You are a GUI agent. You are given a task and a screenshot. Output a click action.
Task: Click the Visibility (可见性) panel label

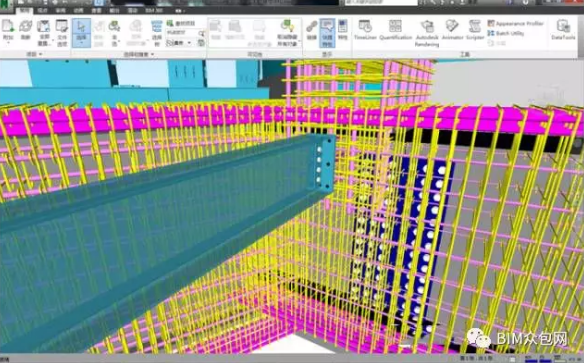point(255,54)
